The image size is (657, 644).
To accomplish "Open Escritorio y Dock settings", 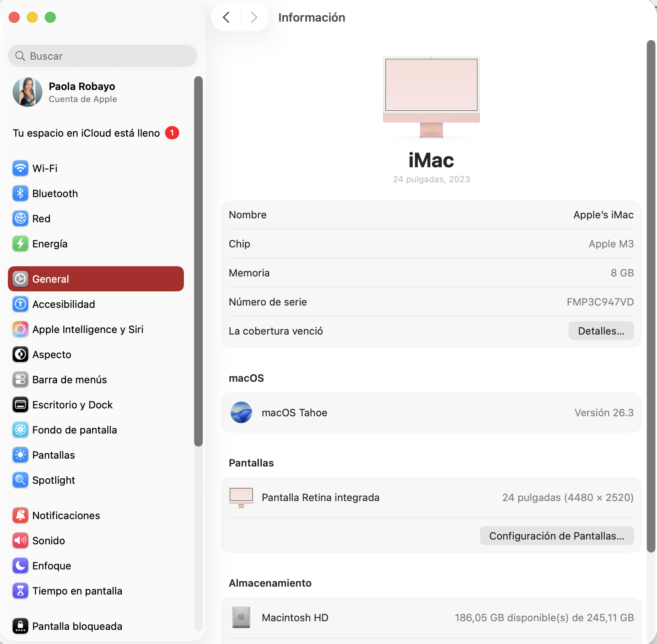I will (72, 405).
